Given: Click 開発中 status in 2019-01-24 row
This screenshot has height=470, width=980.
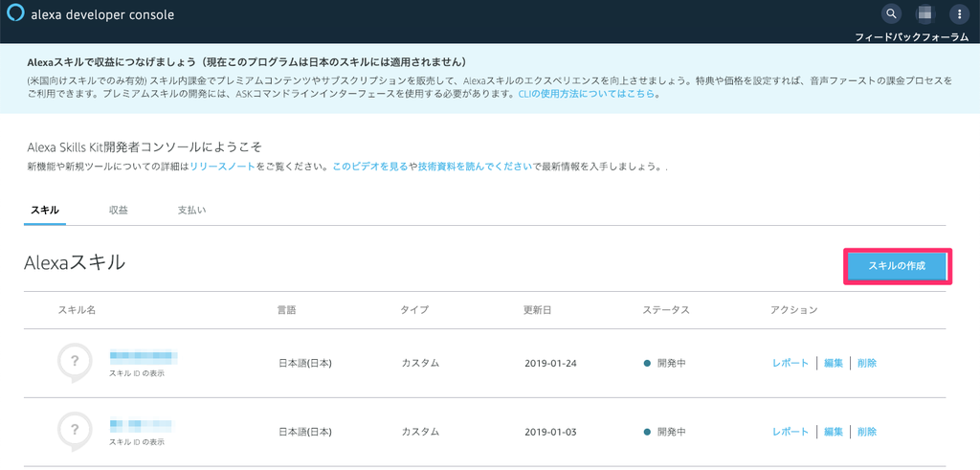Looking at the screenshot, I should point(665,363).
